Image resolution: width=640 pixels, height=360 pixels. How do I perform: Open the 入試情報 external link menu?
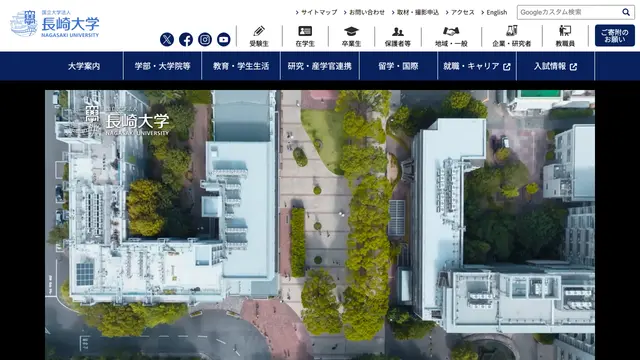point(556,66)
